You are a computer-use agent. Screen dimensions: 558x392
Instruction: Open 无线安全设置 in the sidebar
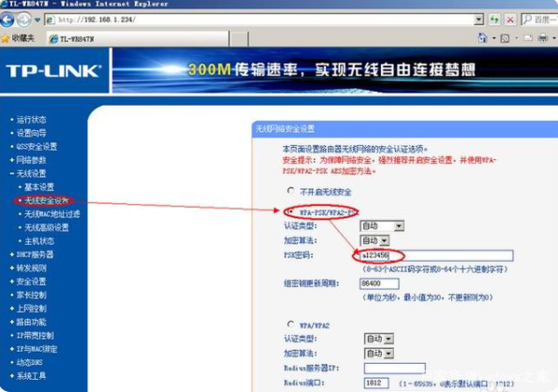pos(46,201)
